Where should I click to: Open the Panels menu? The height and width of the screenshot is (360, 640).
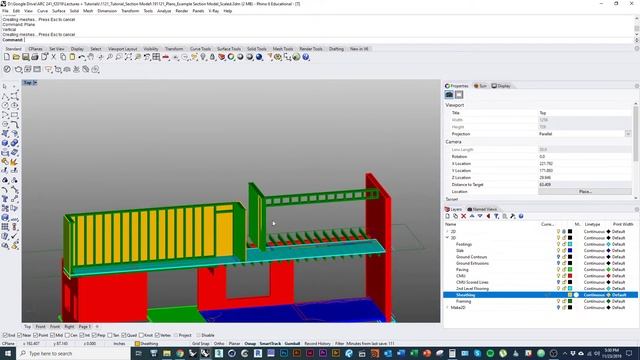click(198, 11)
